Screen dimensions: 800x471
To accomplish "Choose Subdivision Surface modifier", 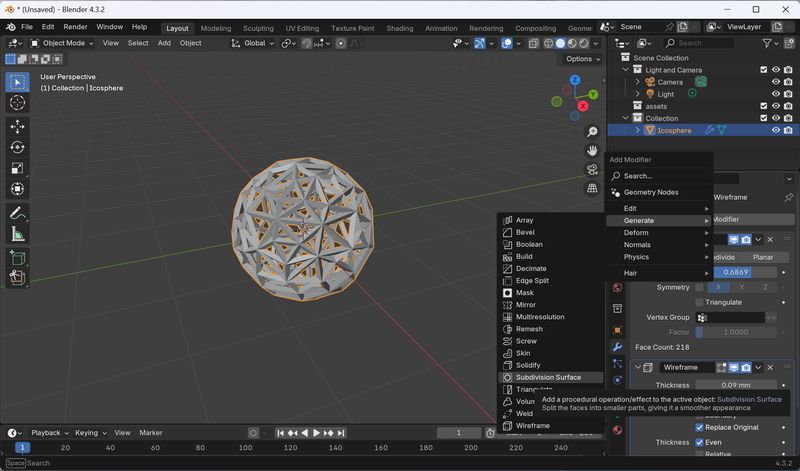I will [550, 378].
